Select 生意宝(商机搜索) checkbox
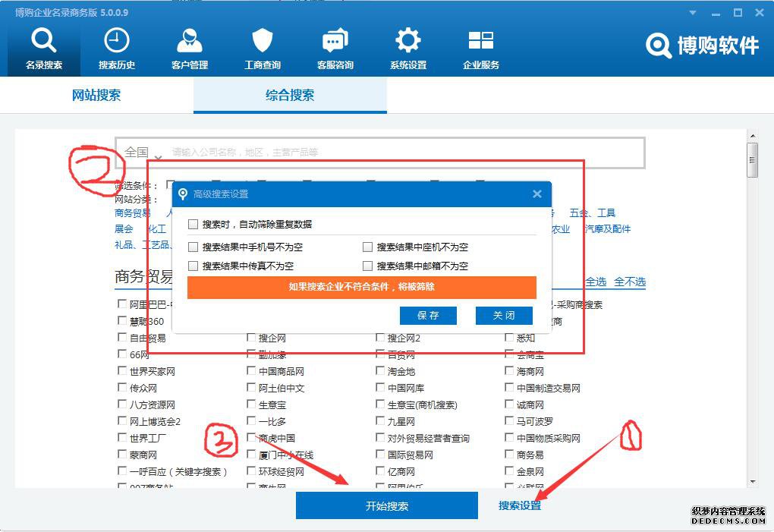 (380, 405)
